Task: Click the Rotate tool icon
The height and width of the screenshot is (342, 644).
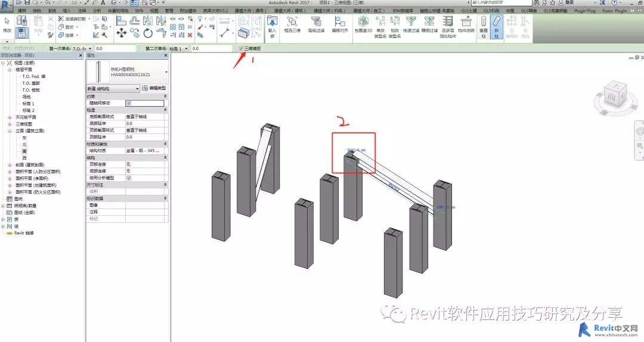Action: 148,33
